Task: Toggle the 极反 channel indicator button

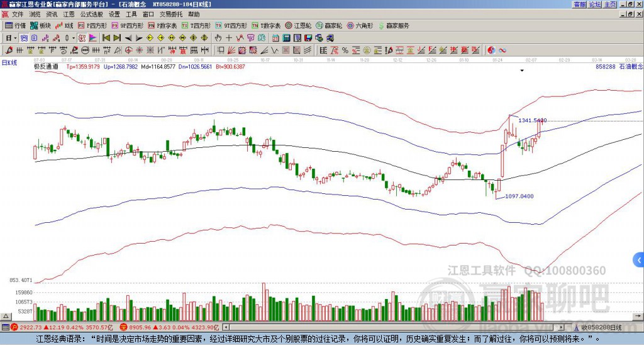Action: click(x=82, y=38)
